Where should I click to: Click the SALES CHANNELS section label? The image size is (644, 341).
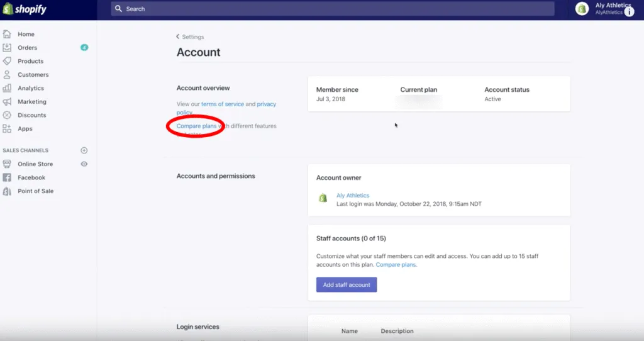pos(25,150)
